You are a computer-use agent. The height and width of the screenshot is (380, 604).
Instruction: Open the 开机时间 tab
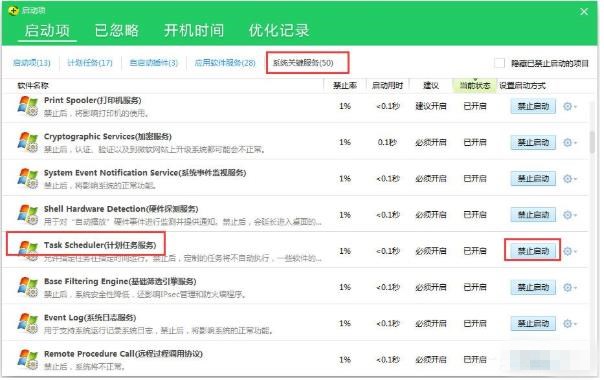pyautogui.click(x=194, y=30)
